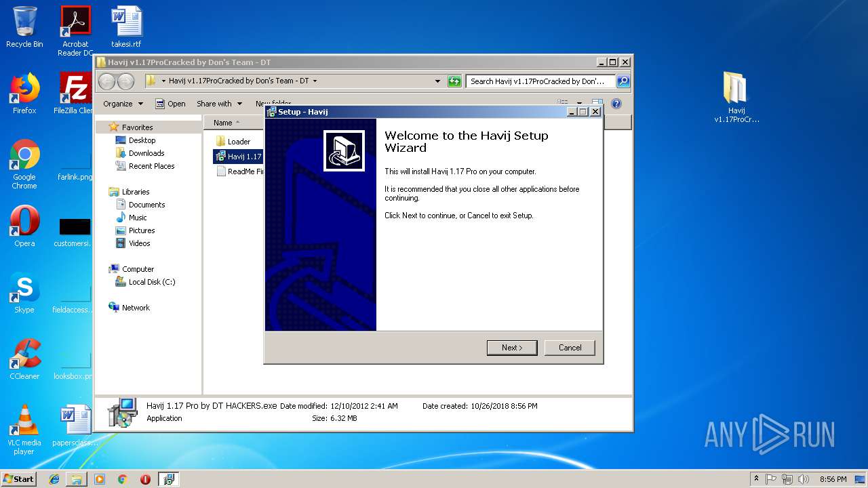The image size is (868, 488).
Task: Open Explorer help icon
Action: 616,104
